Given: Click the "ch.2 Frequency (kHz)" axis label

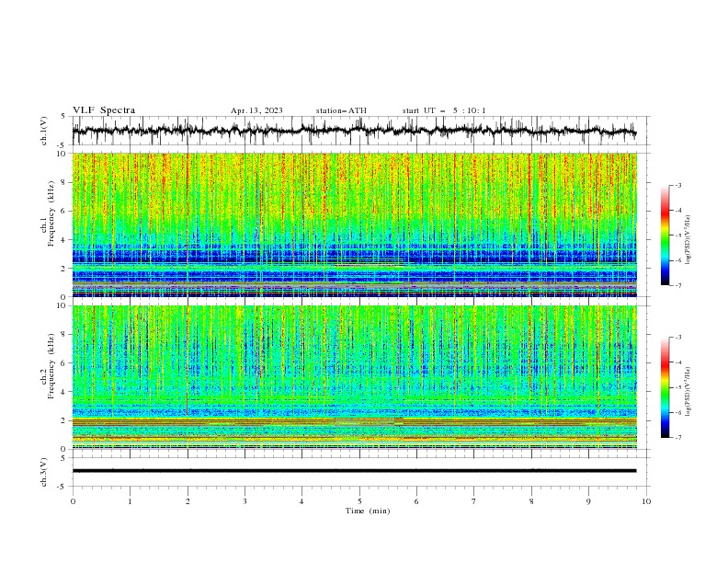Looking at the screenshot, I should point(48,366).
